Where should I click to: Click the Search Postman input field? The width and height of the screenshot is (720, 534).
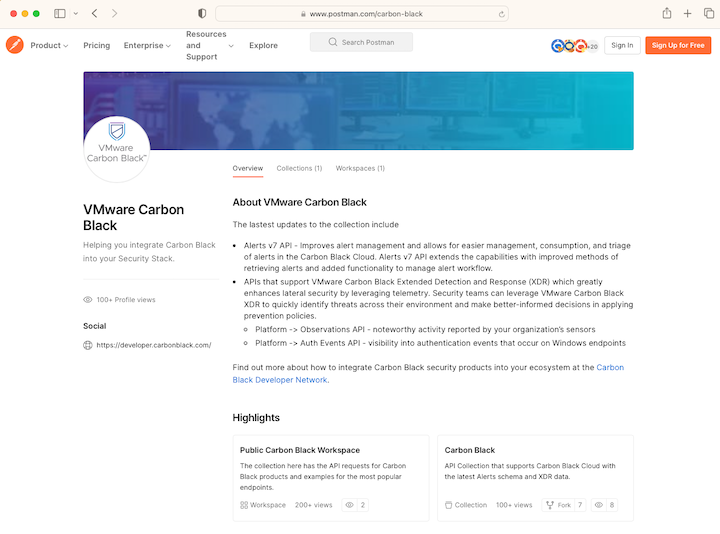[361, 42]
